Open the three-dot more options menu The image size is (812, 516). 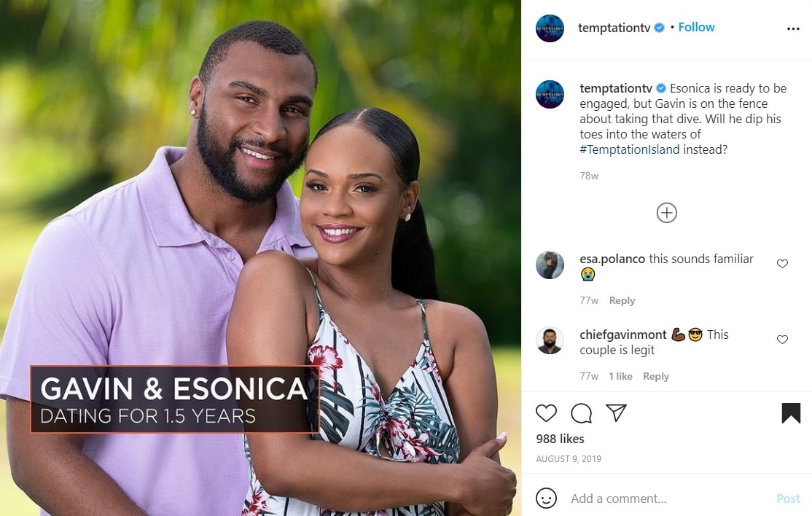tap(793, 28)
